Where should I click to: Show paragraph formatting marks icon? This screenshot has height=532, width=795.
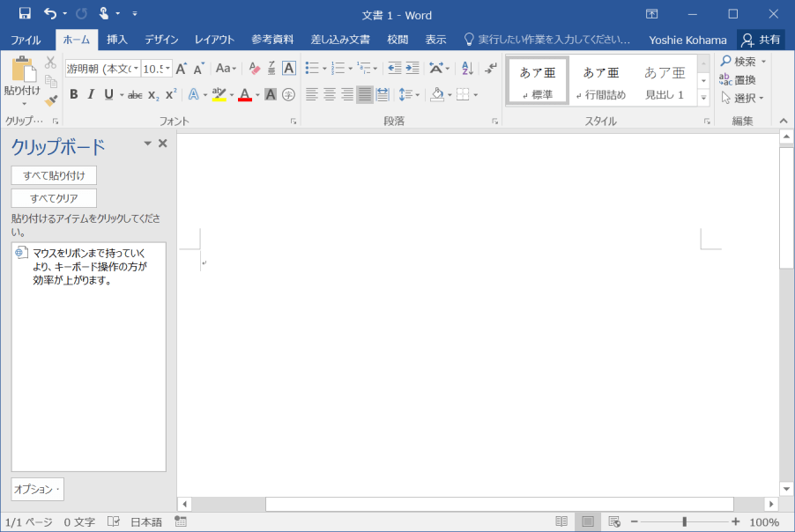pos(490,68)
